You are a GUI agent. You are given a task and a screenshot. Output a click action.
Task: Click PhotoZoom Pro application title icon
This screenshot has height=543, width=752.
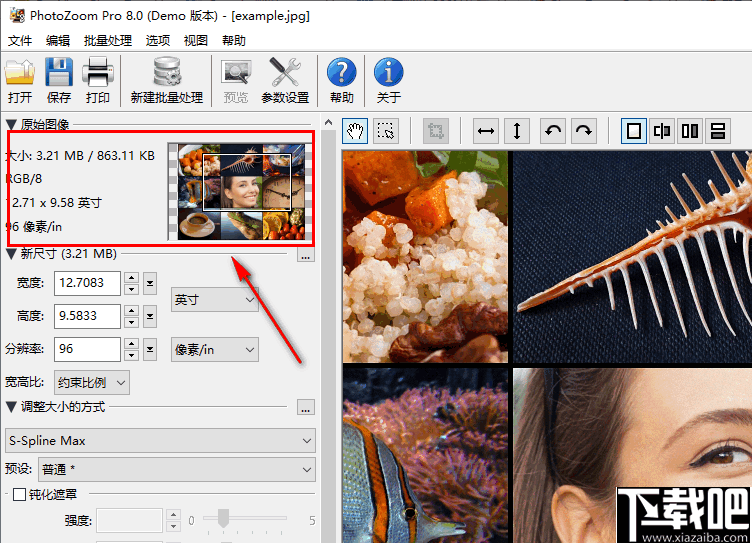[x=17, y=15]
